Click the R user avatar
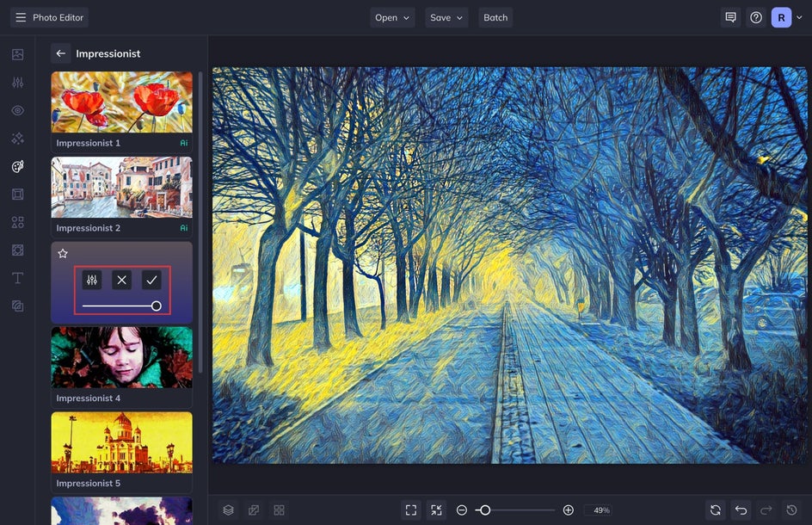 (781, 17)
